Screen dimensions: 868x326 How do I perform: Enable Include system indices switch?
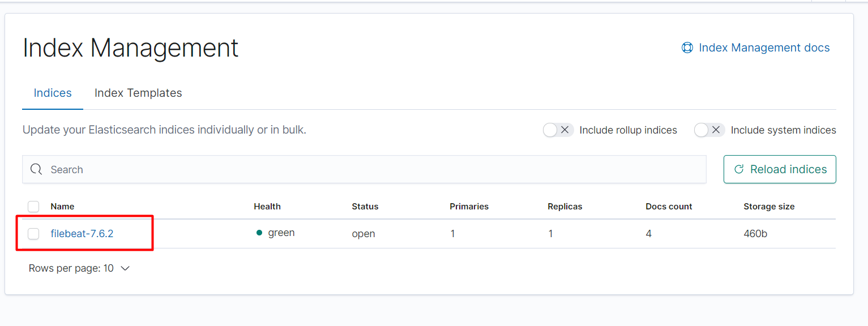(709, 130)
